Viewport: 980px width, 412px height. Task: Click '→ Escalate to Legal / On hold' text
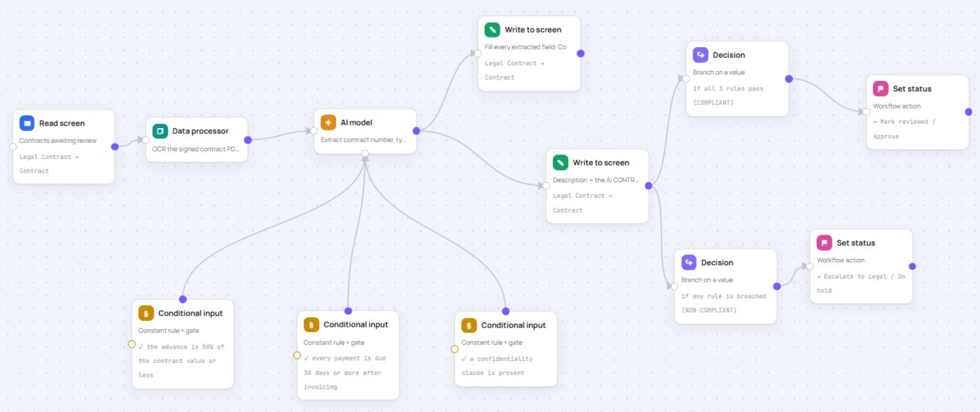(x=861, y=283)
